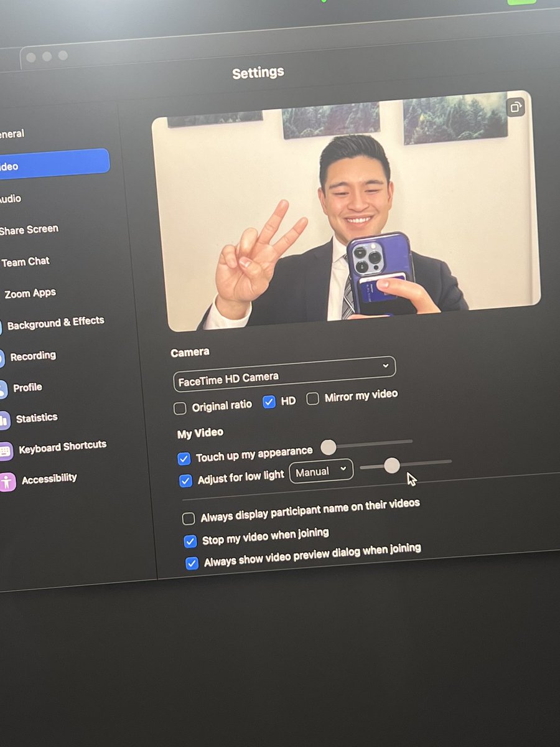Click the low light adjustment slider handle
This screenshot has height=747, width=560.
391,465
